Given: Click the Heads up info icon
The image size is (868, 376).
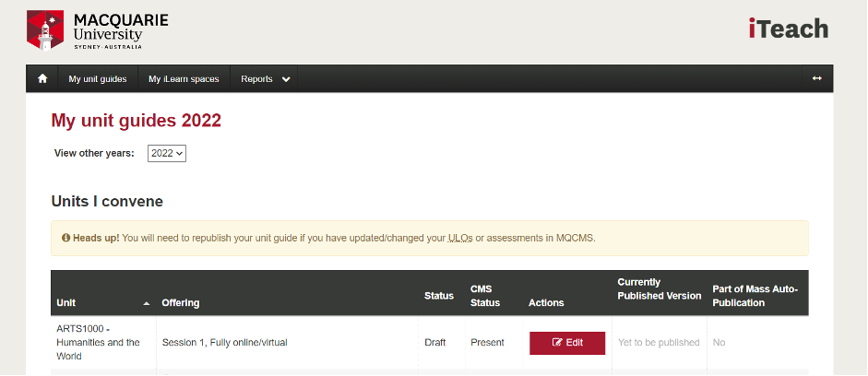Looking at the screenshot, I should coord(65,239).
